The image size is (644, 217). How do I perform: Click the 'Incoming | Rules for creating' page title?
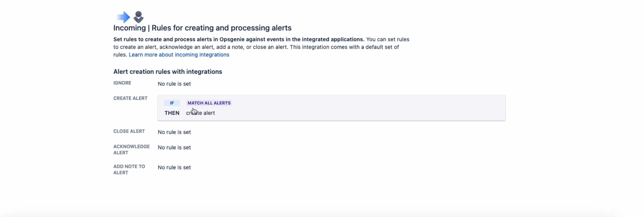[203, 28]
